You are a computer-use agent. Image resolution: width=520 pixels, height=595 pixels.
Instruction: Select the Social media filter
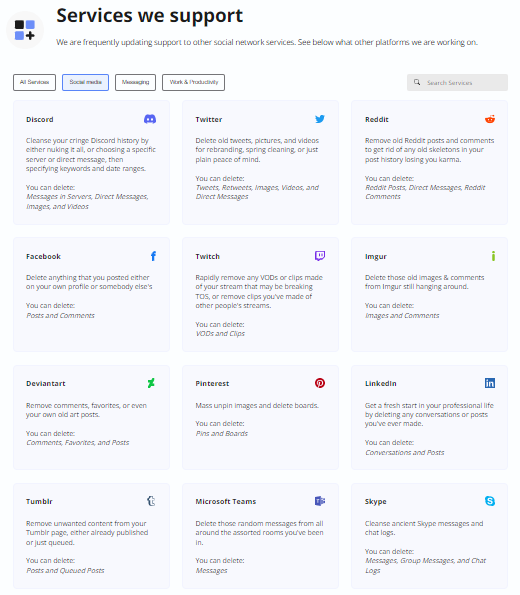(85, 82)
